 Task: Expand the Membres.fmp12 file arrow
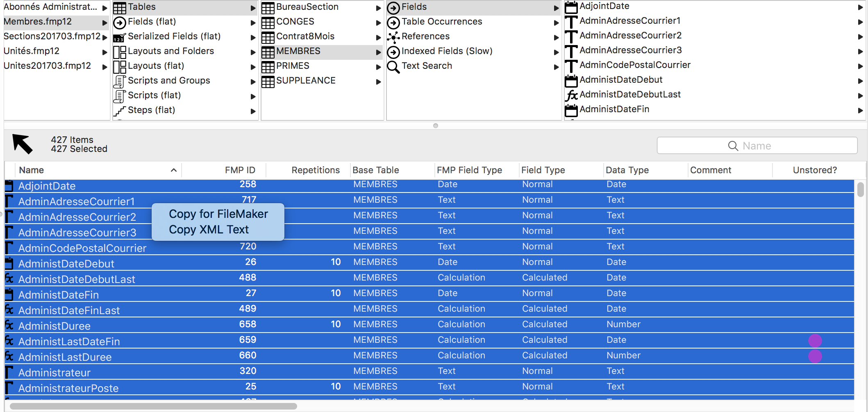105,23
